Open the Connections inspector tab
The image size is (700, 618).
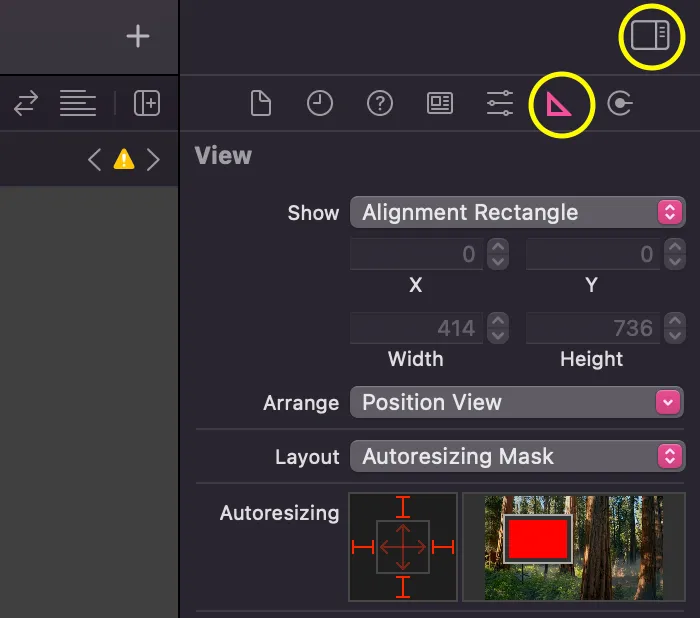click(620, 103)
